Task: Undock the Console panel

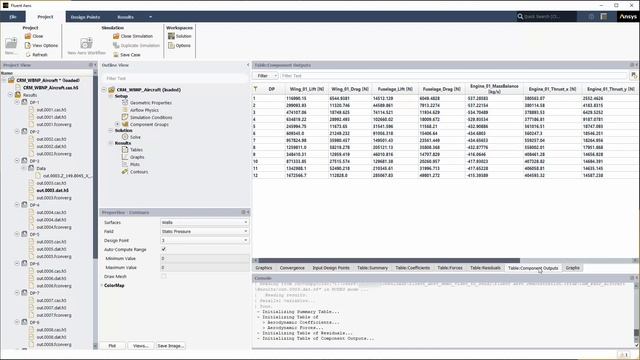Action: (632, 278)
